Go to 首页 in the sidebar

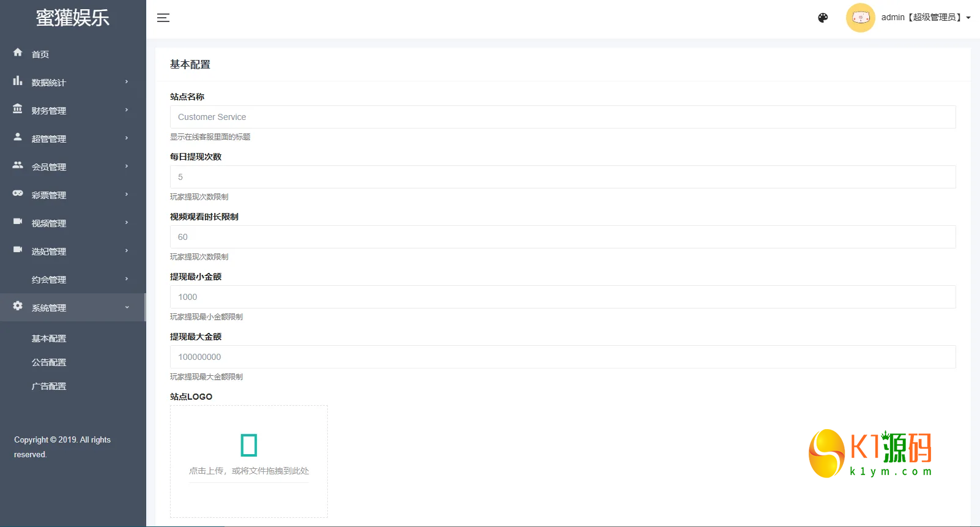tap(40, 54)
